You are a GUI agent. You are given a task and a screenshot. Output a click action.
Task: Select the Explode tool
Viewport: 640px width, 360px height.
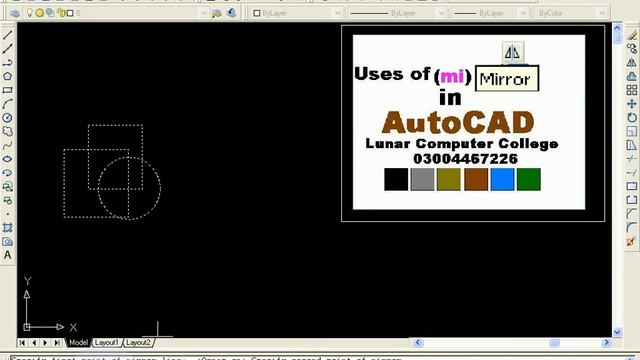point(632,241)
